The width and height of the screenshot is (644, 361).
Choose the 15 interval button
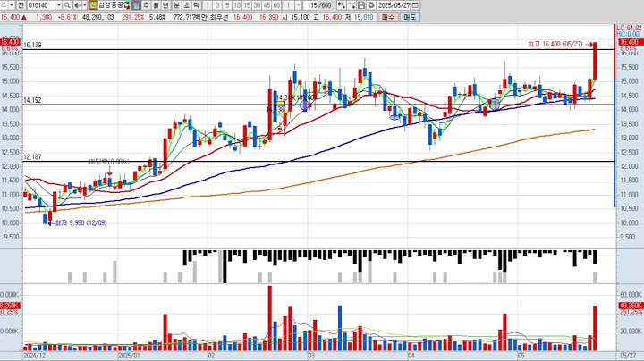click(x=247, y=5)
